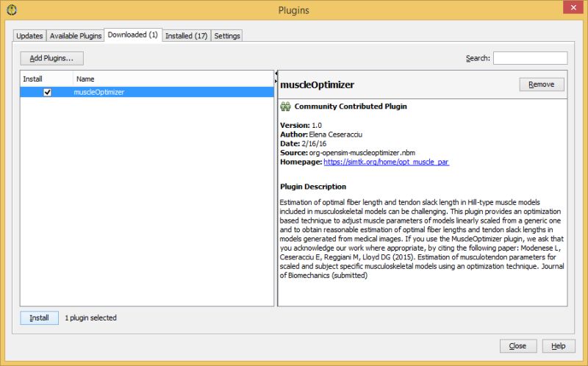Focus the Search input field
The image size is (588, 366).
point(530,58)
